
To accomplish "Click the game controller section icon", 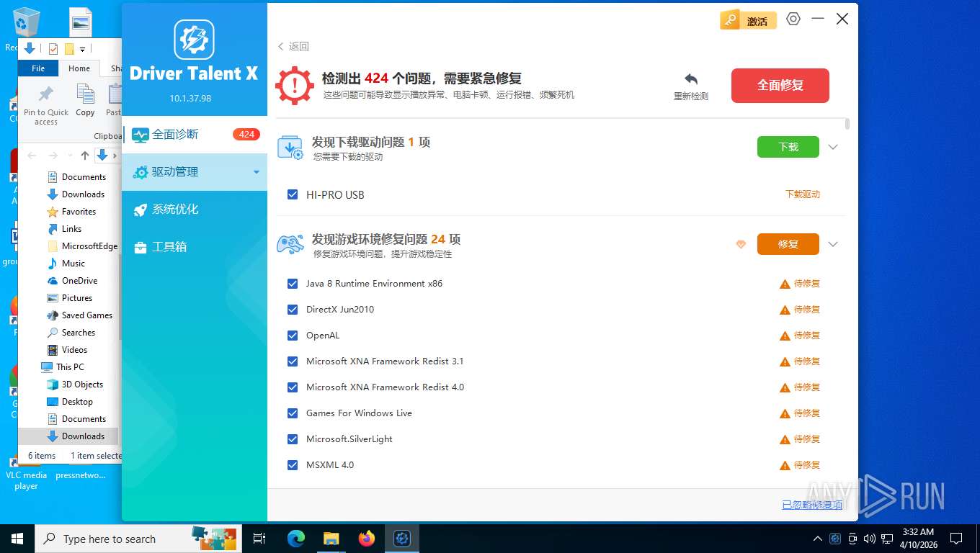I will click(x=290, y=244).
